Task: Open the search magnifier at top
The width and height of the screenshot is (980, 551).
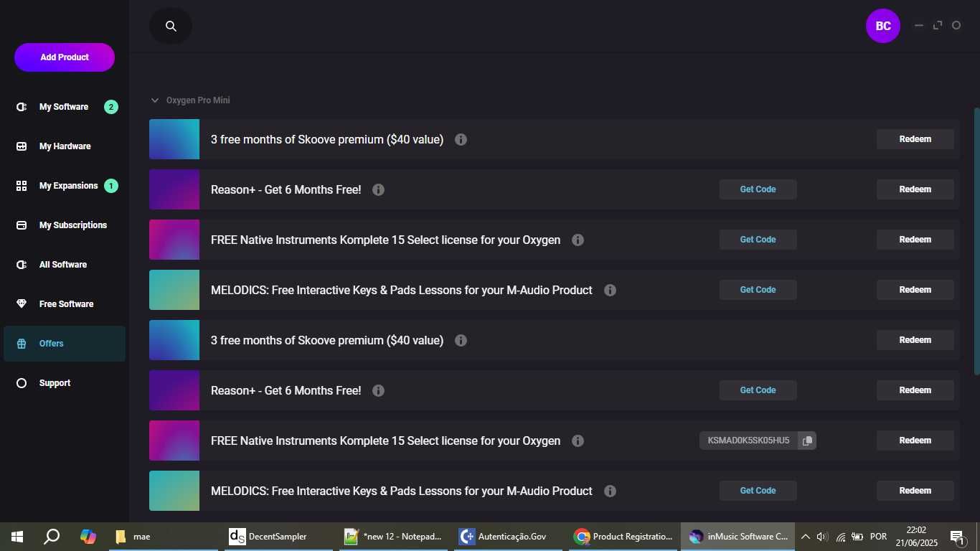Action: click(171, 26)
